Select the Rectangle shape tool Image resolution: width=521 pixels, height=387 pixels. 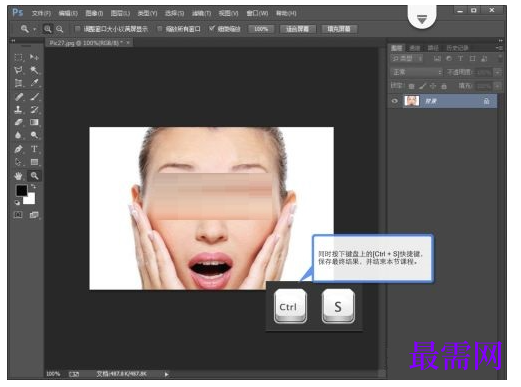[x=34, y=162]
